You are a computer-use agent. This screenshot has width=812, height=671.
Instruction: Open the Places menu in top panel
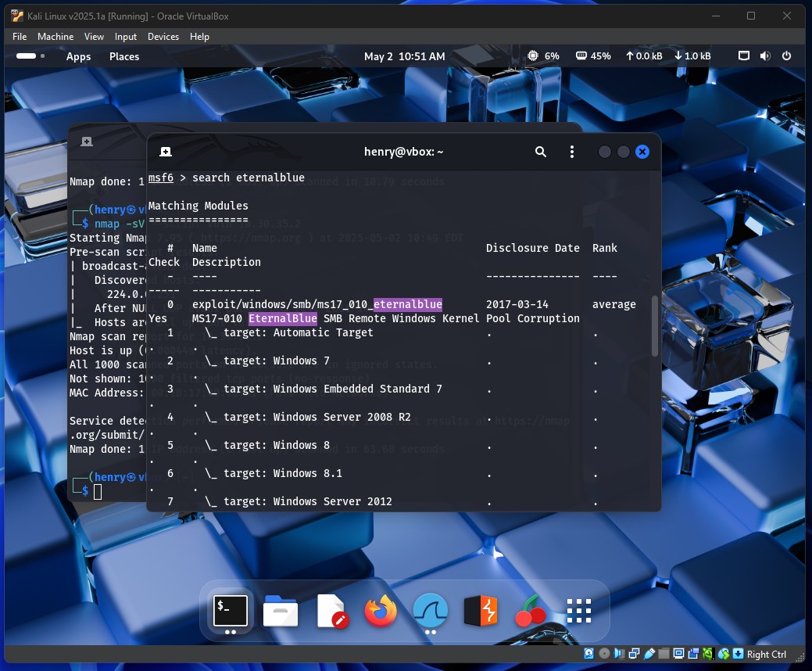pyautogui.click(x=124, y=56)
